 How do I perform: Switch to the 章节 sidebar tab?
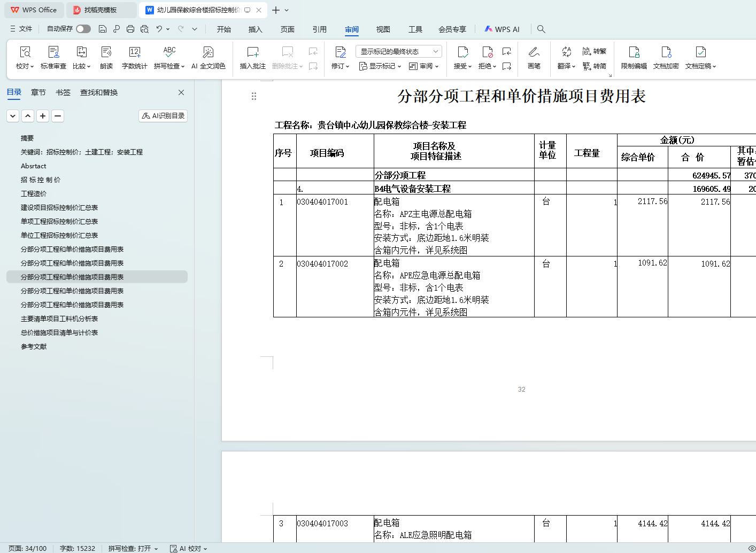tap(38, 92)
